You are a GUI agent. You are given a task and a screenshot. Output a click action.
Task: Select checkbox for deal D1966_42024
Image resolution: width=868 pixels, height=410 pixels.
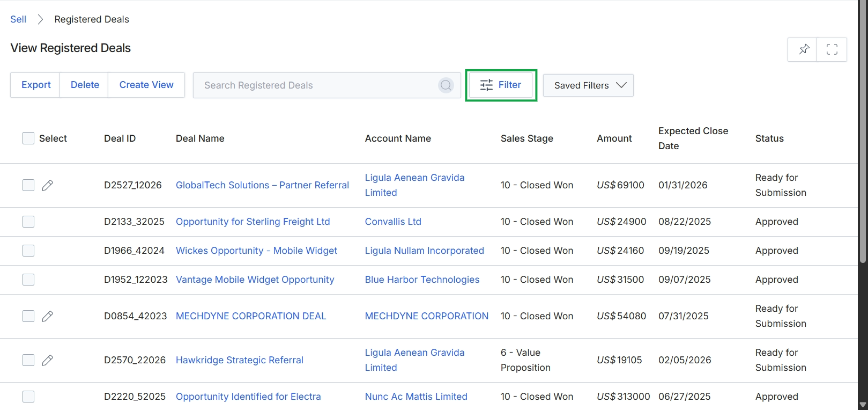[x=28, y=251]
